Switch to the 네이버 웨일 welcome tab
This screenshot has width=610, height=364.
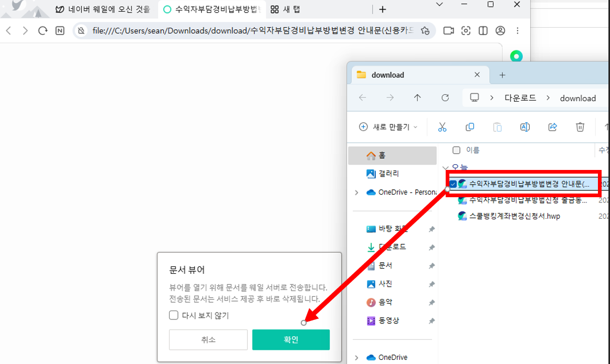click(x=103, y=9)
